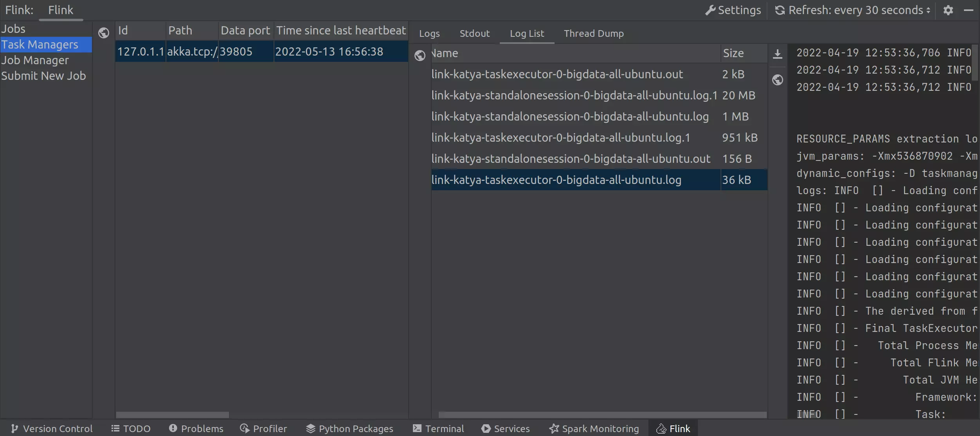Screen dimensions: 980x436
Task: Click the akka.tcp path cell
Action: (x=192, y=52)
